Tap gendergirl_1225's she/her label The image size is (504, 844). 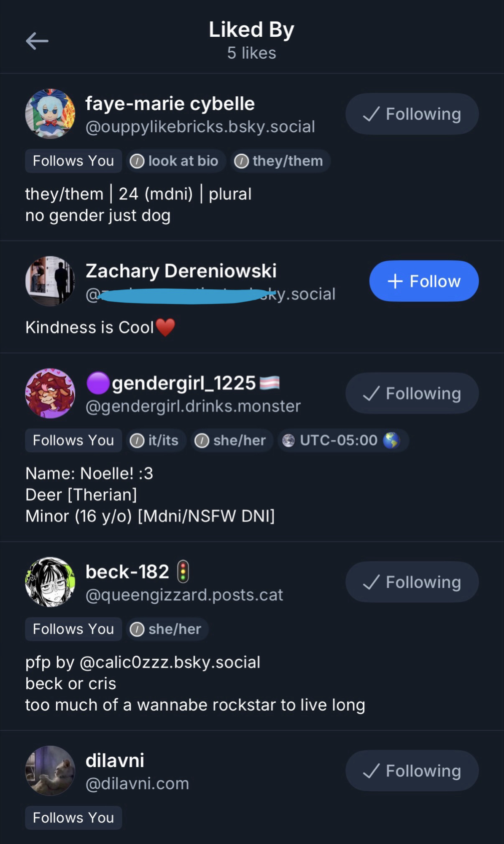tap(231, 440)
